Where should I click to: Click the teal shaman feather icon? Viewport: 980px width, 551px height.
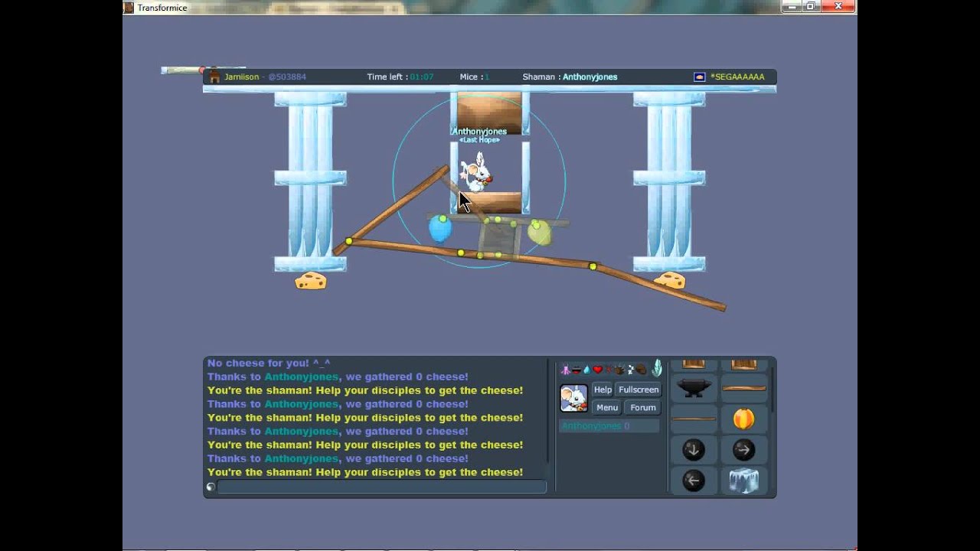[657, 368]
